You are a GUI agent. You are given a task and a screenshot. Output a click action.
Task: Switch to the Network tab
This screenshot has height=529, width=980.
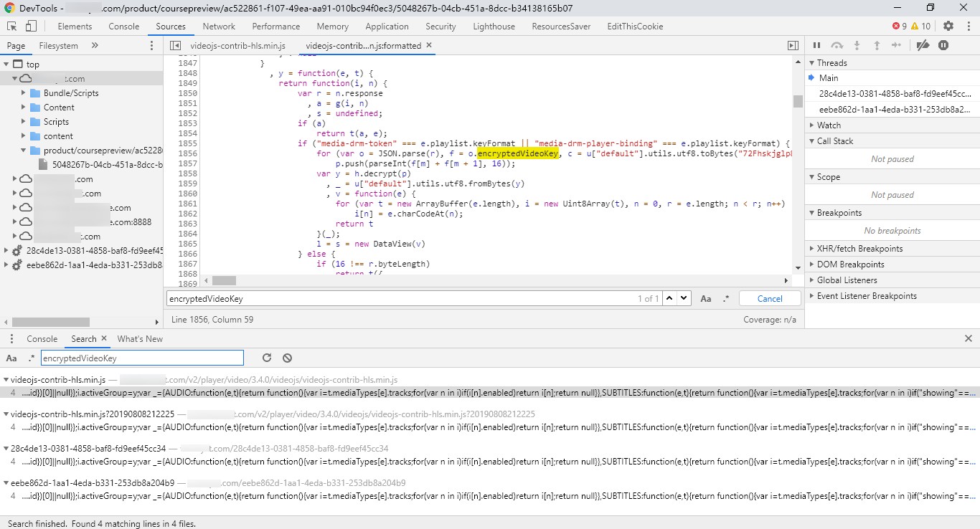coord(219,27)
